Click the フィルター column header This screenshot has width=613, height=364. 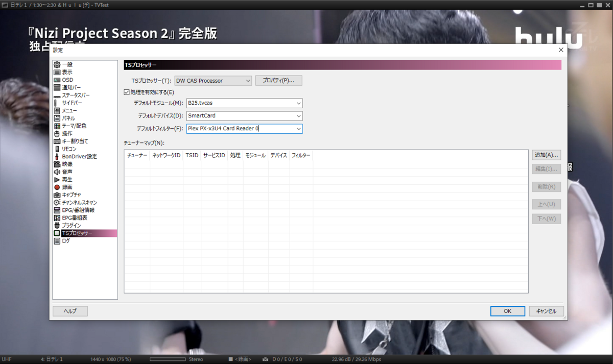(301, 155)
